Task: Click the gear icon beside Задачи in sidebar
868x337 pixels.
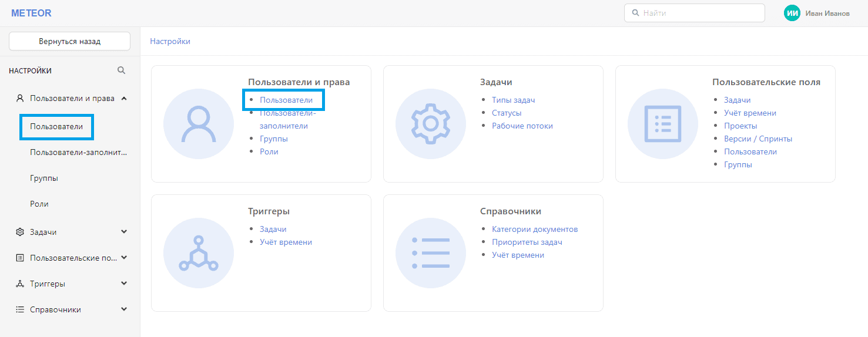Action: click(19, 232)
